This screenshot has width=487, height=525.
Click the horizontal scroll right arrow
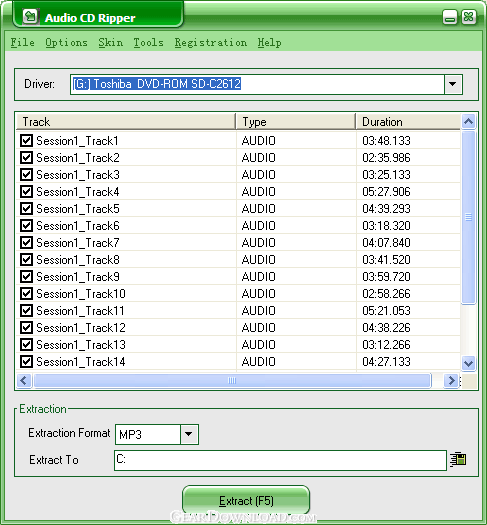pyautogui.click(x=451, y=381)
